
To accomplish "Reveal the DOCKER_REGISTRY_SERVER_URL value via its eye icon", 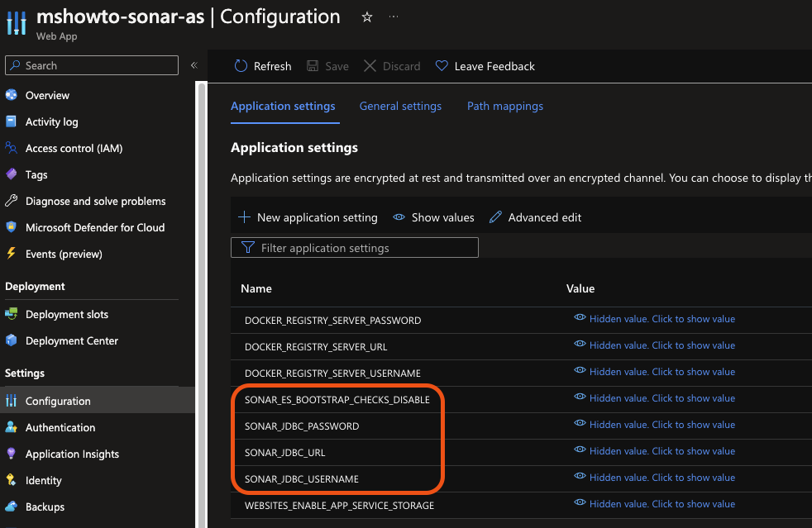I will pos(580,345).
